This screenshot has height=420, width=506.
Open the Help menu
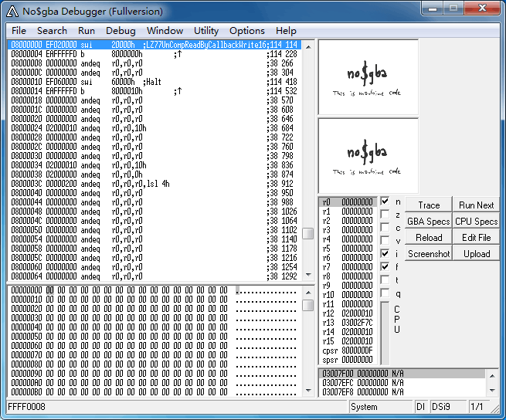[x=286, y=31]
